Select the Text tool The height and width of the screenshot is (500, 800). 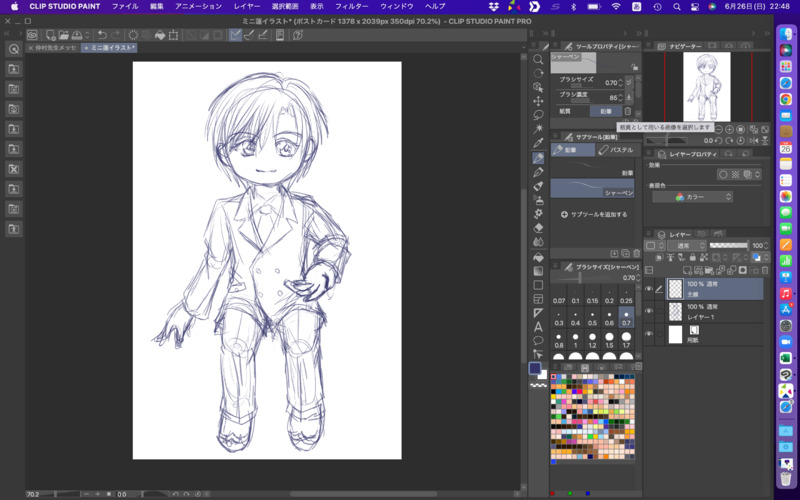tap(538, 326)
